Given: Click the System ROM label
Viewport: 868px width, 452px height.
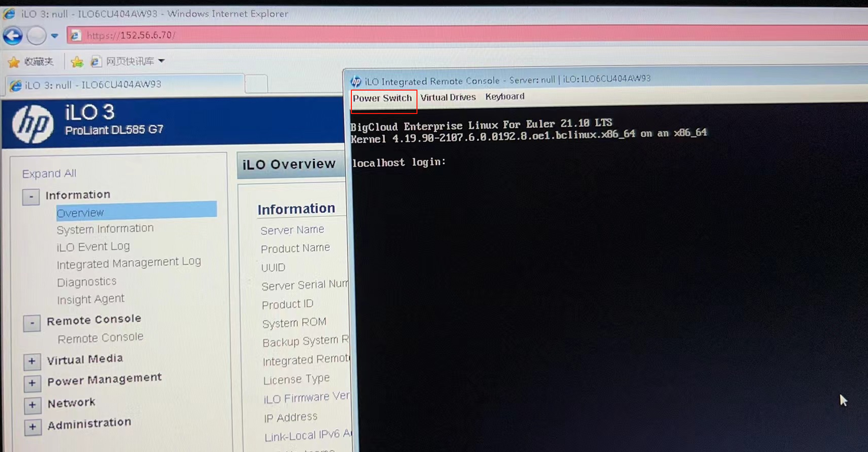Looking at the screenshot, I should [294, 323].
